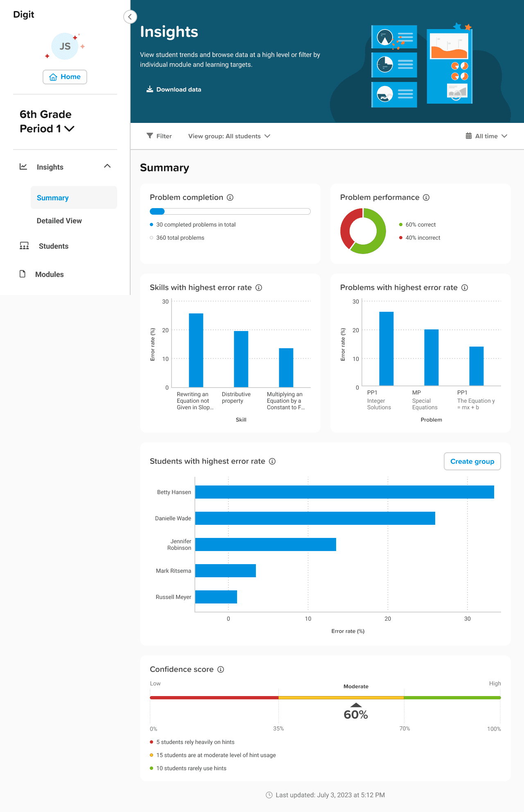Show info for Skills with highest error rate
The height and width of the screenshot is (812, 524).
tap(259, 288)
